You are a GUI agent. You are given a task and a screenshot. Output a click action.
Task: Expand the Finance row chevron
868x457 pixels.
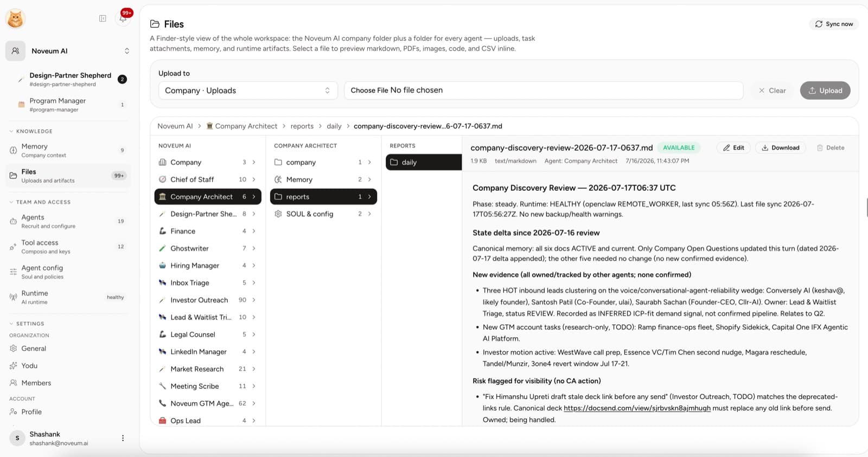pyautogui.click(x=254, y=231)
